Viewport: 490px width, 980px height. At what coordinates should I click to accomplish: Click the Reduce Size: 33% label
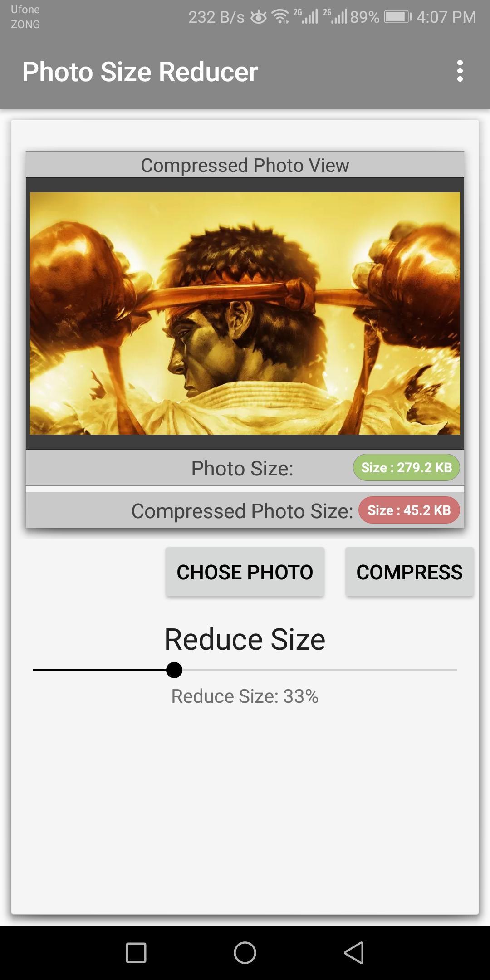[x=245, y=696]
